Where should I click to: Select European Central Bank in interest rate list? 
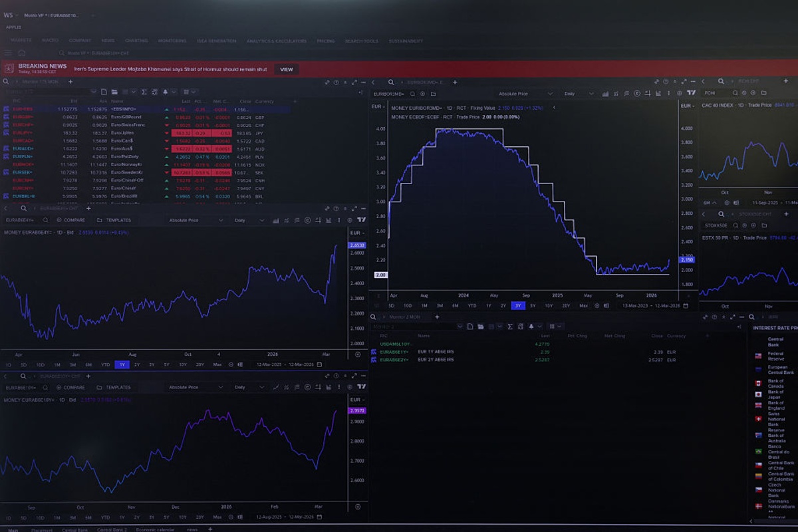pyautogui.click(x=775, y=370)
